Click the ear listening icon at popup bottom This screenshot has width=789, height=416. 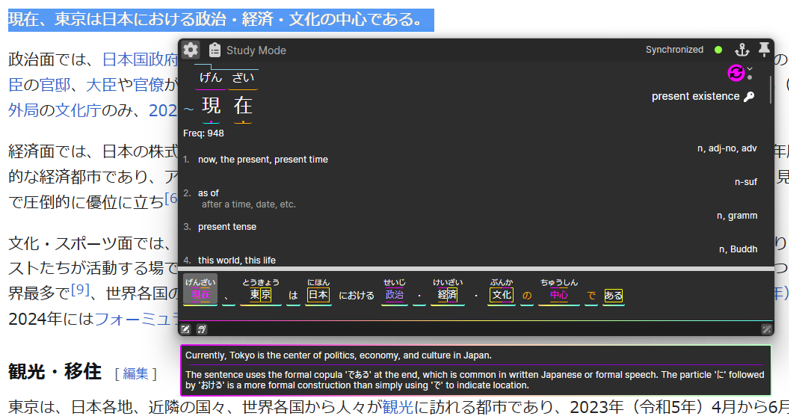click(201, 329)
